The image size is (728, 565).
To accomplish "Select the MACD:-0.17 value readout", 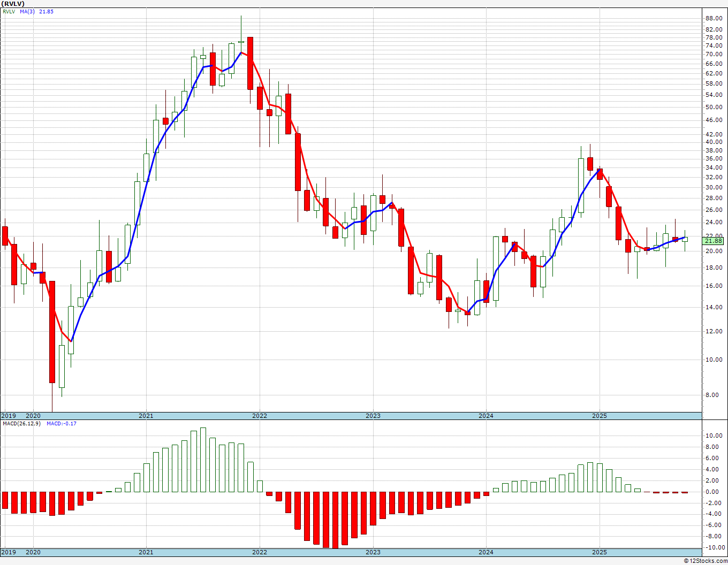I will (x=61, y=424).
